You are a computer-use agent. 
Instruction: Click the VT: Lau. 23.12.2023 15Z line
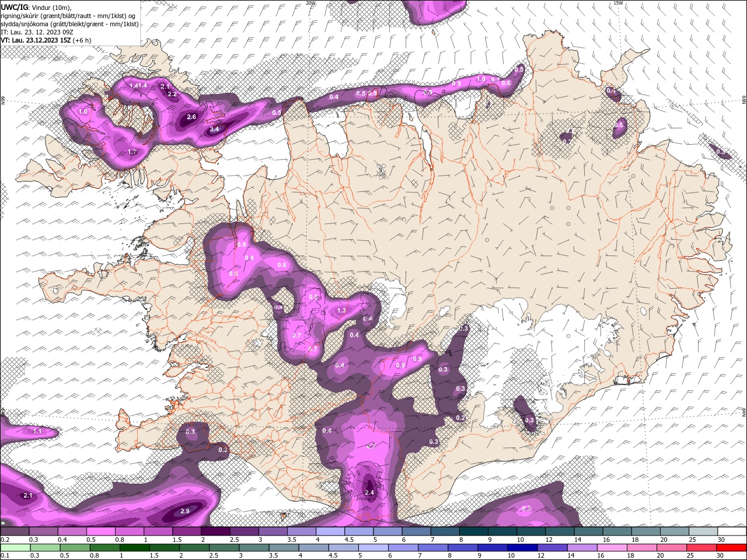[46, 40]
